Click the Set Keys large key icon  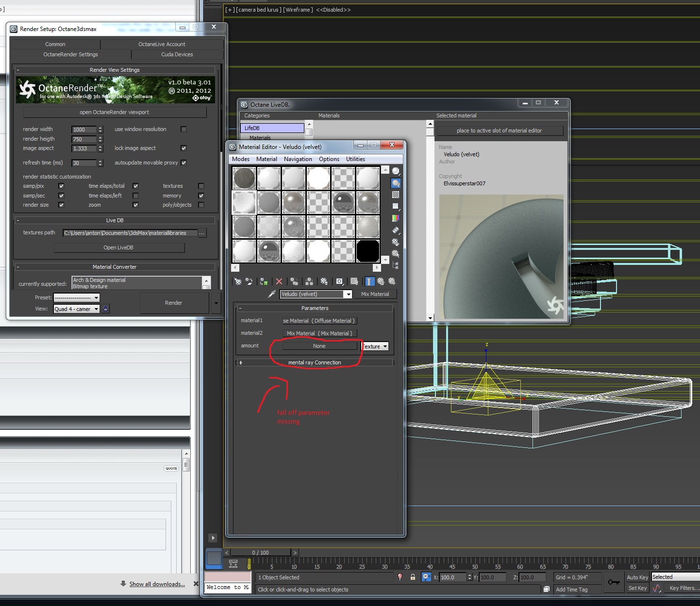point(614,582)
